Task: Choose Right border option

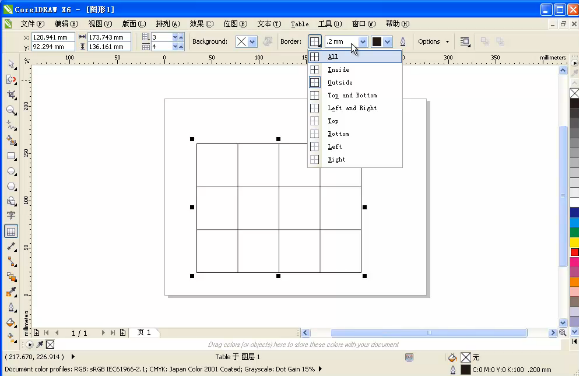Action: [355, 160]
